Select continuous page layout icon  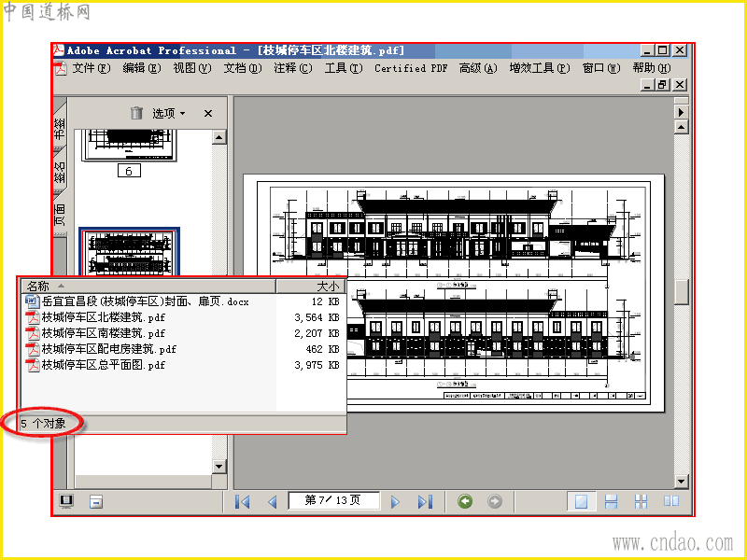[x=611, y=501]
